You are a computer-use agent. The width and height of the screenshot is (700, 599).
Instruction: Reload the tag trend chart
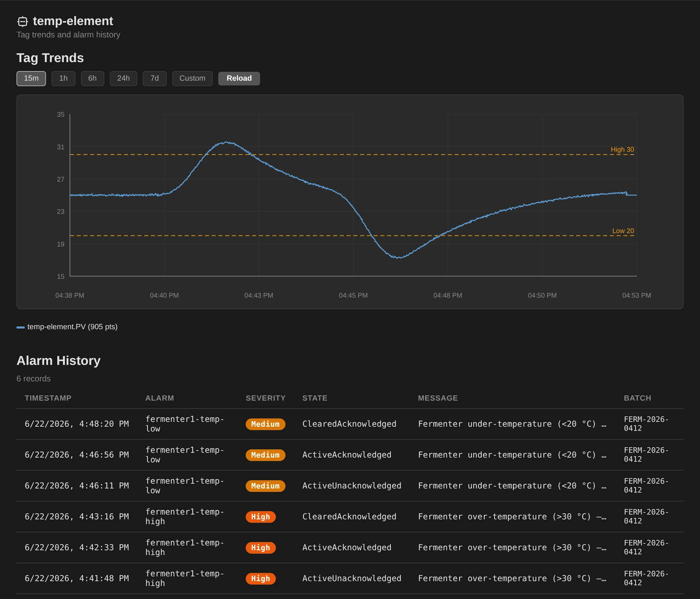(x=239, y=79)
